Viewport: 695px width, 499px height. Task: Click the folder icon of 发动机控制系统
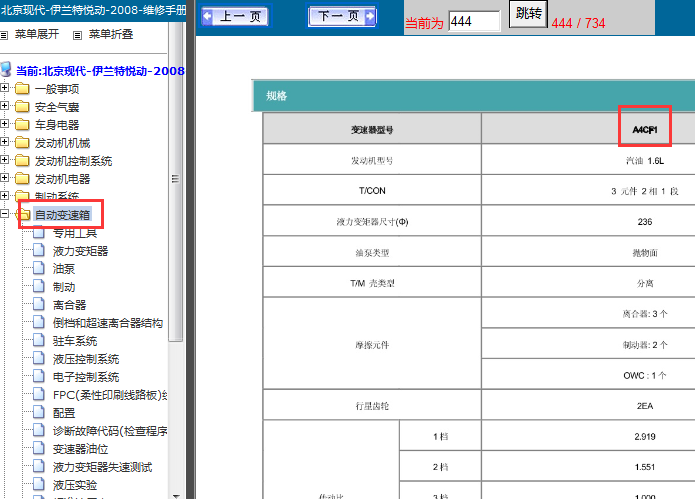22,160
